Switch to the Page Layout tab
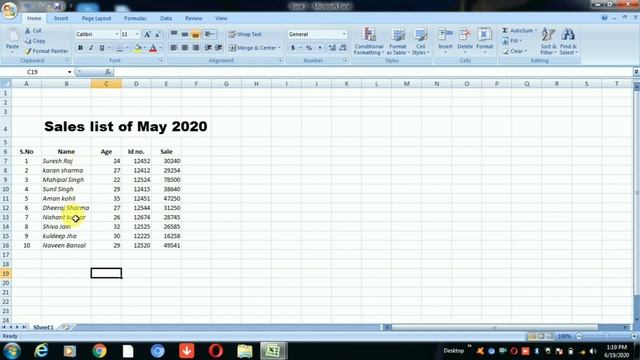This screenshot has height=360, width=640. click(96, 18)
